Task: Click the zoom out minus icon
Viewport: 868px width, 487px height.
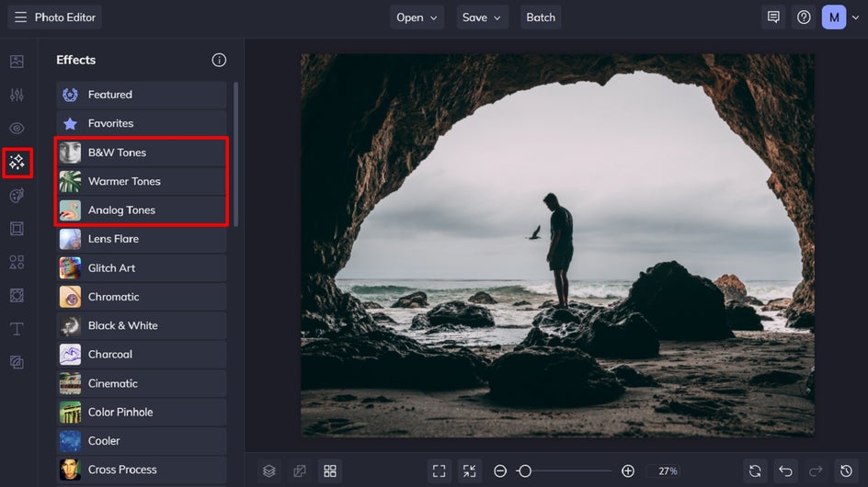Action: 500,471
